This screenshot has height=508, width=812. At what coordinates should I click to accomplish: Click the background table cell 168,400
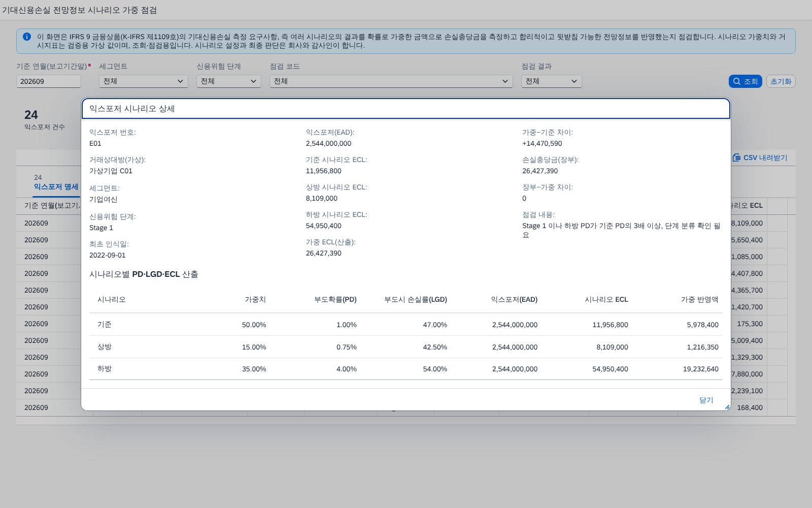[750, 407]
